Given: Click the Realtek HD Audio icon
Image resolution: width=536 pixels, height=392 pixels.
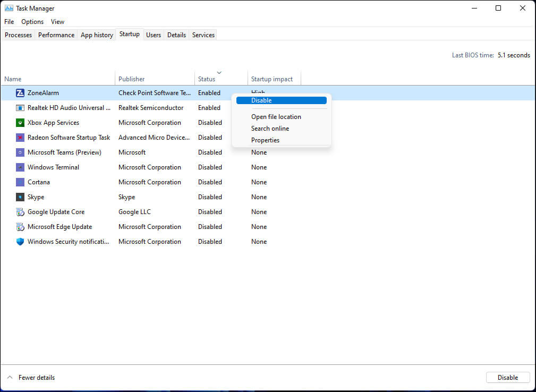Looking at the screenshot, I should click(x=20, y=108).
